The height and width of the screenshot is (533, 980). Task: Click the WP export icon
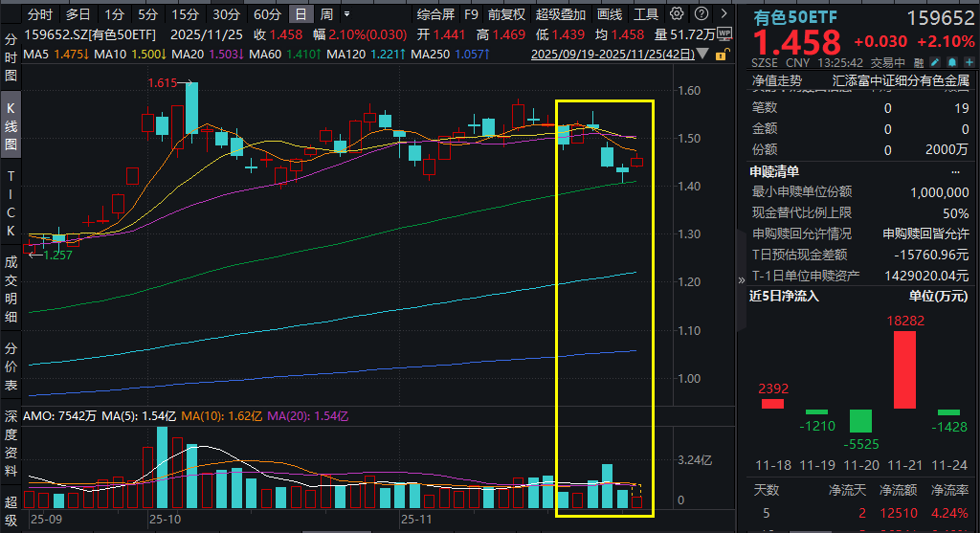pyautogui.click(x=723, y=33)
